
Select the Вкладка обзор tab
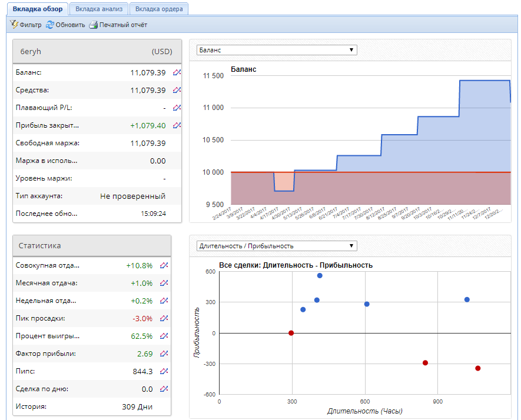[x=38, y=9]
